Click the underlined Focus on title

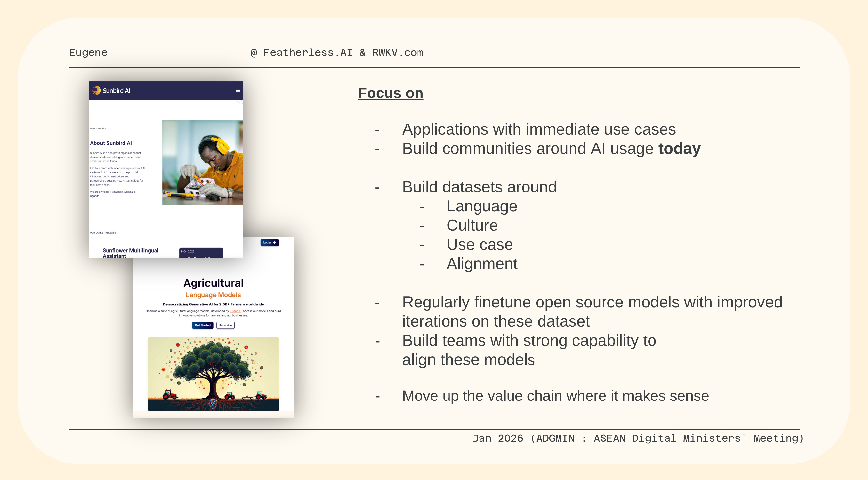(x=390, y=93)
